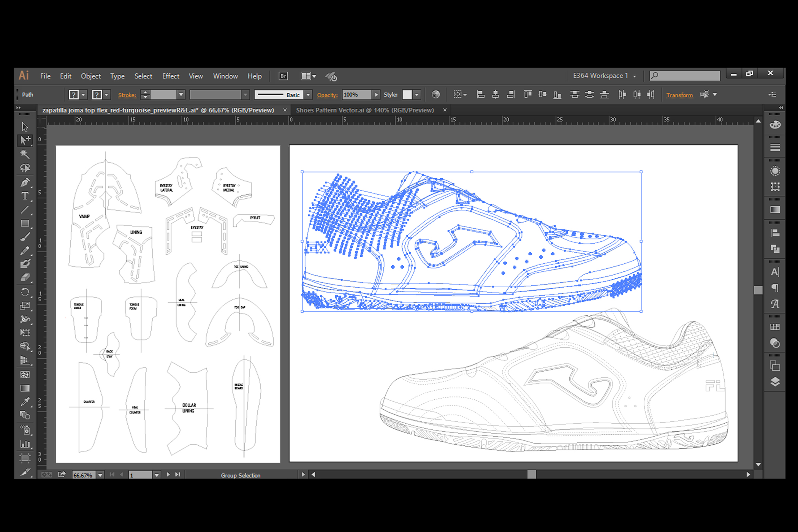Click Horizontal Align Left icon
The height and width of the screenshot is (532, 798).
pyautogui.click(x=480, y=95)
